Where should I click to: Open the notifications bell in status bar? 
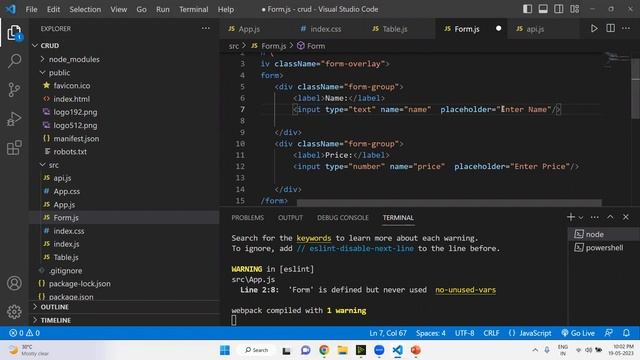[x=626, y=333]
